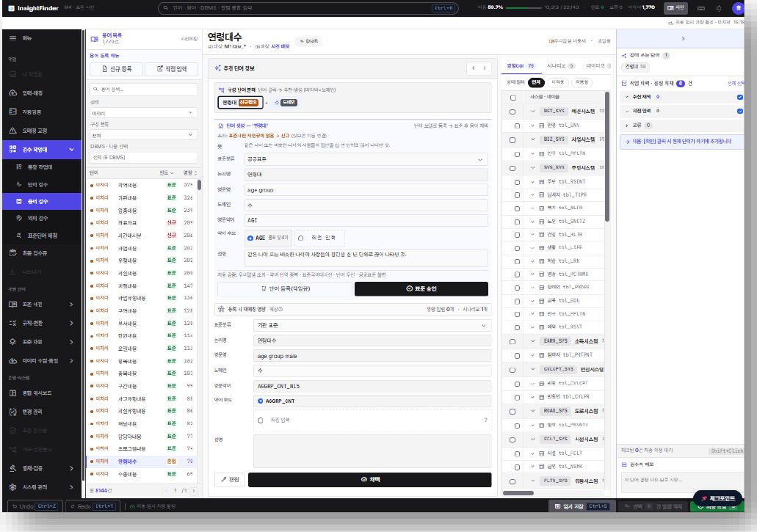Open the 표준분류 dropdown showing 기관 표준
This screenshot has height=532, width=757.
pos(372,326)
